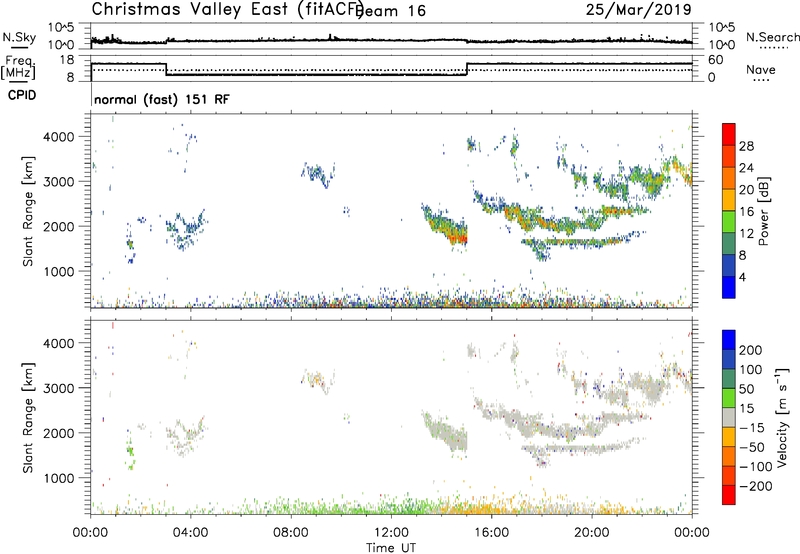Click the '4000' tick on power panel axis
800x554 pixels.
click(x=58, y=137)
